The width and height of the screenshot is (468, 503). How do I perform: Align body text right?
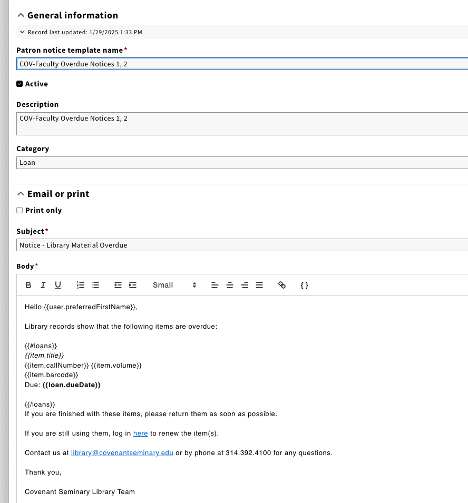coord(244,285)
